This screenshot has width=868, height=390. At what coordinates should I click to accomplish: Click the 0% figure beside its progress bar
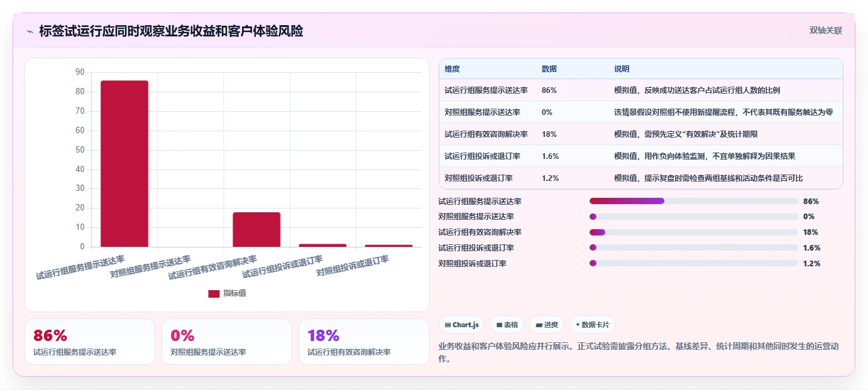tap(809, 217)
